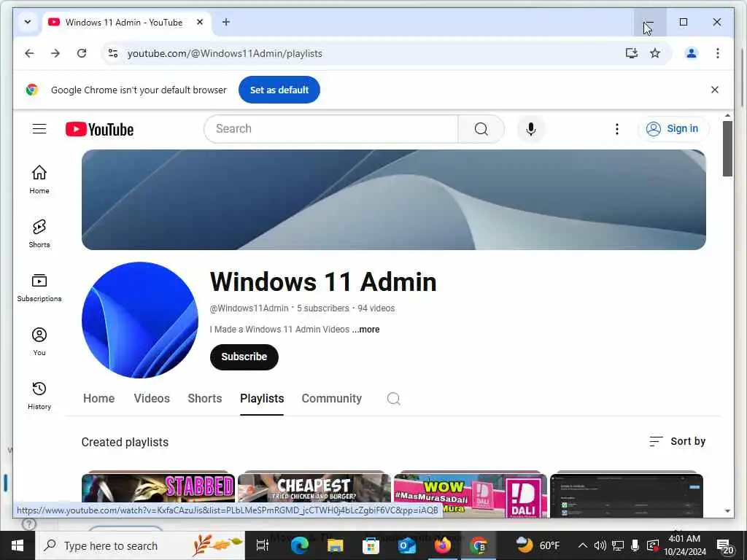Bookmark this page with star
The width and height of the screenshot is (747, 560).
click(x=655, y=53)
